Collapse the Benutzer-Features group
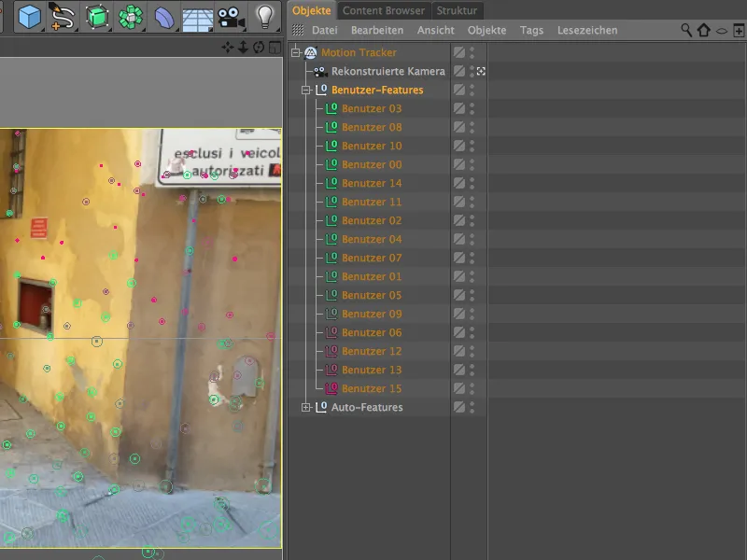The width and height of the screenshot is (747, 560). (x=306, y=90)
